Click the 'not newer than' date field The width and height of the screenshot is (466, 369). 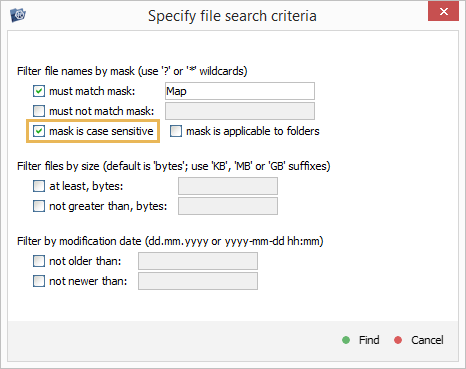198,281
